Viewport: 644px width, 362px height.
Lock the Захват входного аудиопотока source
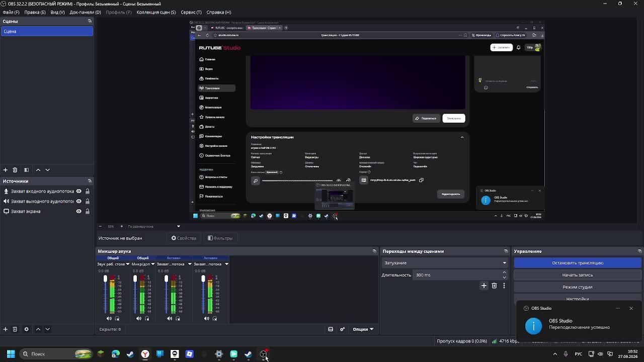coord(87,191)
